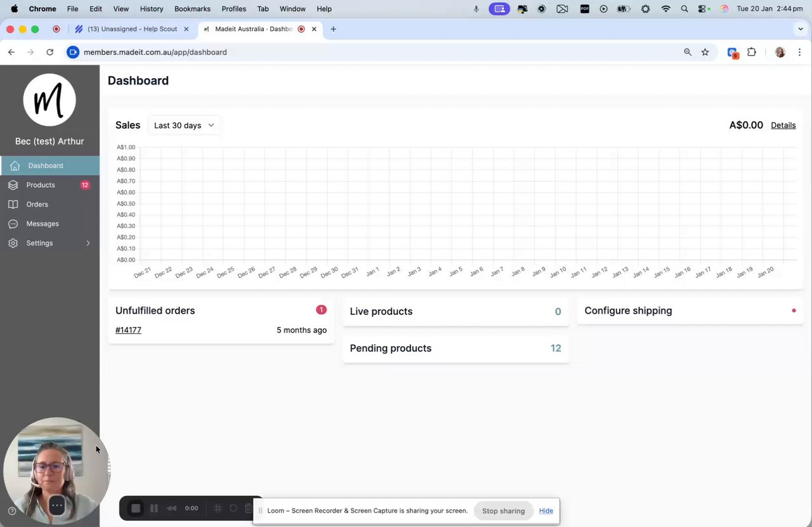Click the Wi-Fi icon in menu bar
This screenshot has height=527, width=812.
coord(665,9)
